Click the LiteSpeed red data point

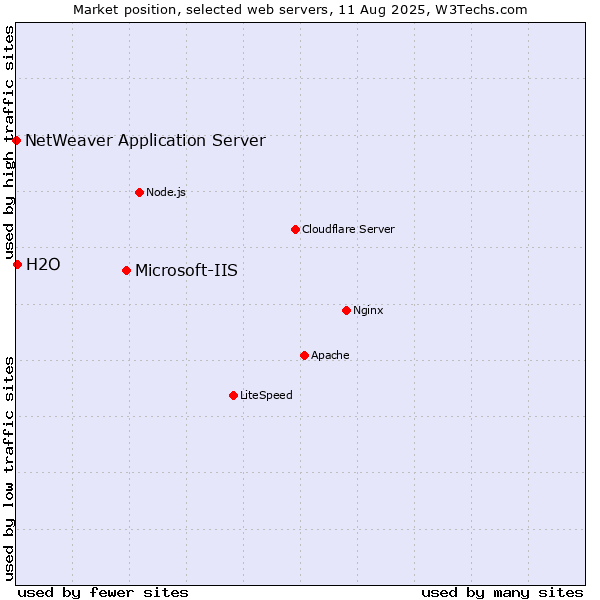[x=234, y=396]
